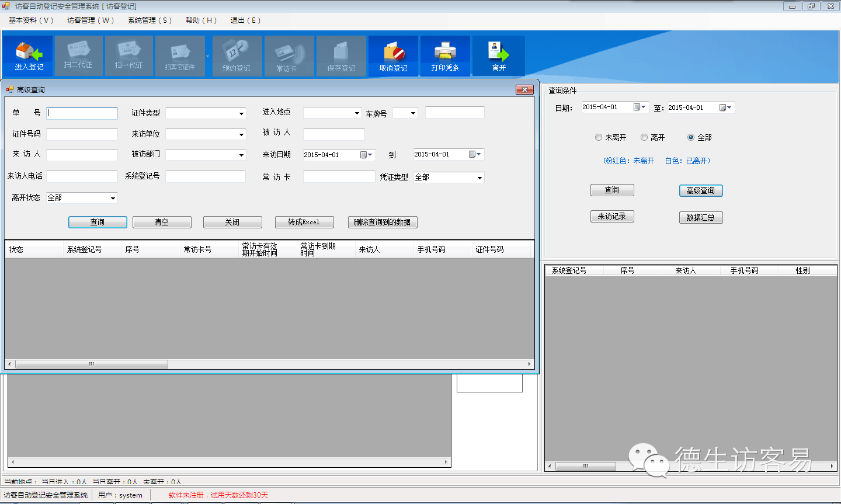Viewport: 841px width, 504px height.
Task: Select the 未离开 radio button
Action: 598,137
